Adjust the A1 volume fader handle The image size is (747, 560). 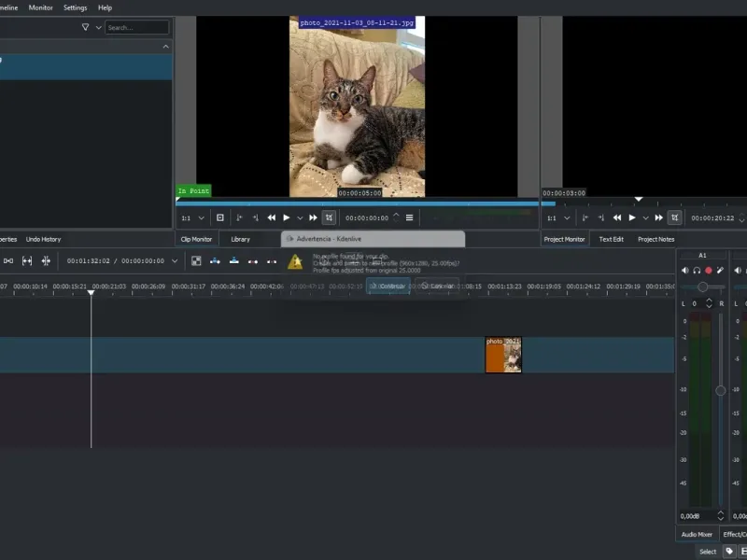tap(720, 390)
